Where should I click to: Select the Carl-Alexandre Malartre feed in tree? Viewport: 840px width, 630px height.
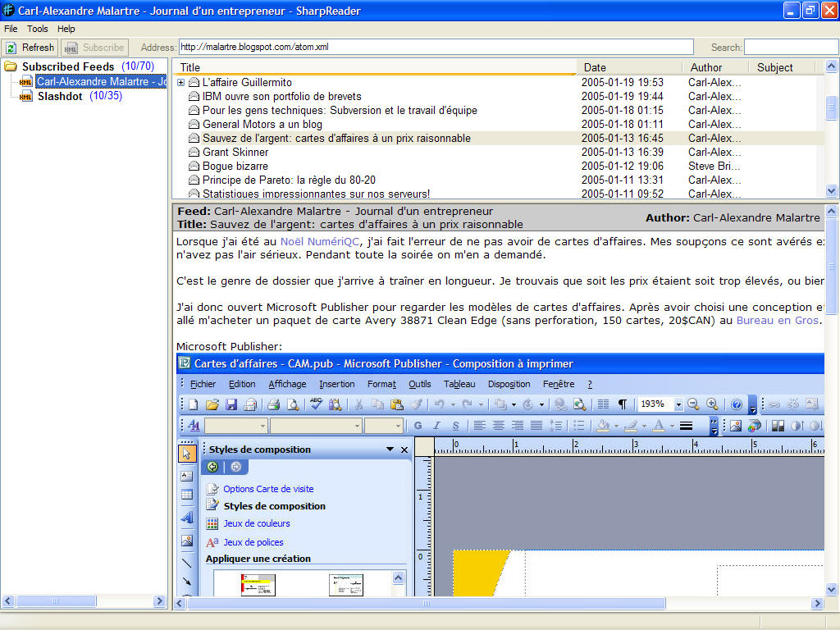click(101, 81)
